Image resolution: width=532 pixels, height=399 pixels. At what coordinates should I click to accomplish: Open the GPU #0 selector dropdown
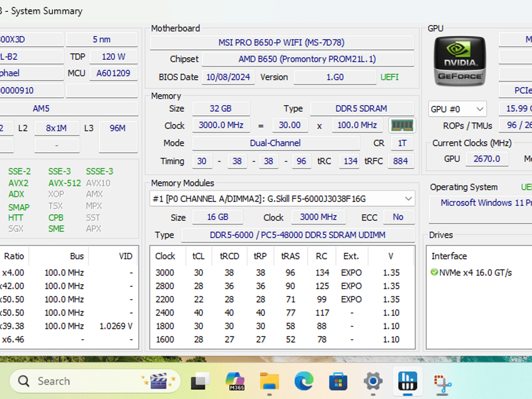pos(457,109)
